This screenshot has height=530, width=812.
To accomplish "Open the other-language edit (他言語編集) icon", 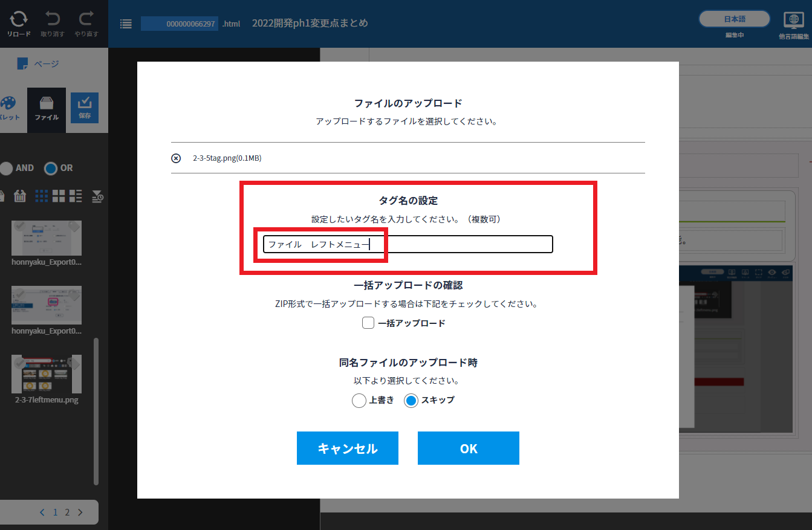I will [x=793, y=25].
